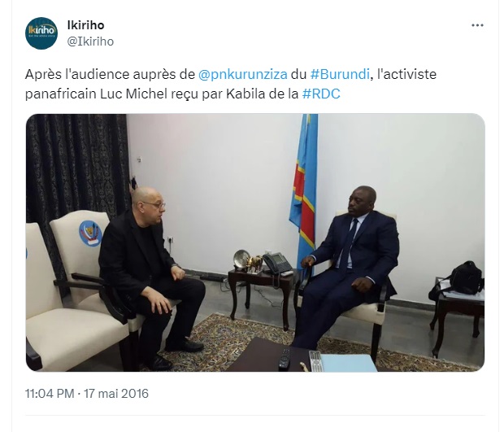This screenshot has height=432, width=504.
Task: Click the remote control on coffee table
Action: (285, 358)
